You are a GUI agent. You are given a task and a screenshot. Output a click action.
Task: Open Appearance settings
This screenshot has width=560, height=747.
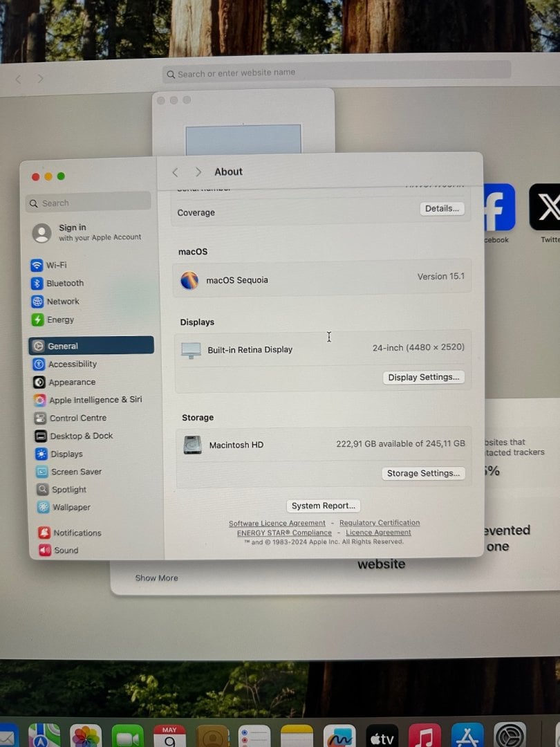tap(64, 382)
